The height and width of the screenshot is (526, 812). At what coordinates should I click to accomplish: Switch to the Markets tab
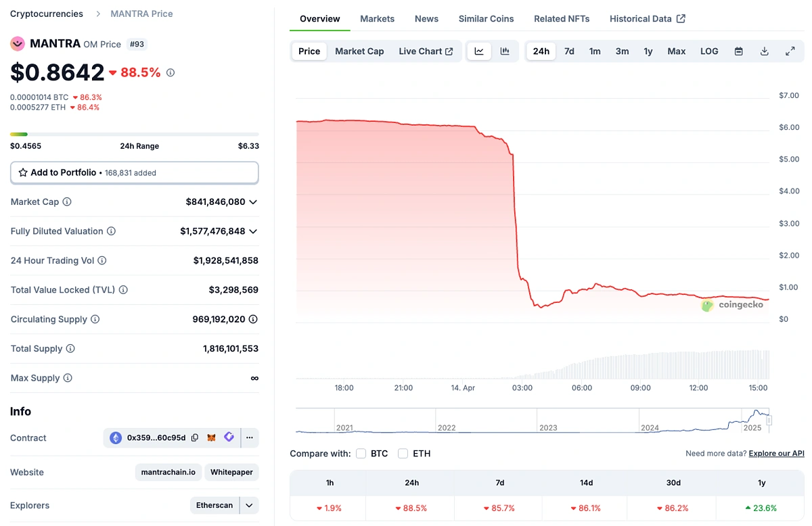click(377, 18)
